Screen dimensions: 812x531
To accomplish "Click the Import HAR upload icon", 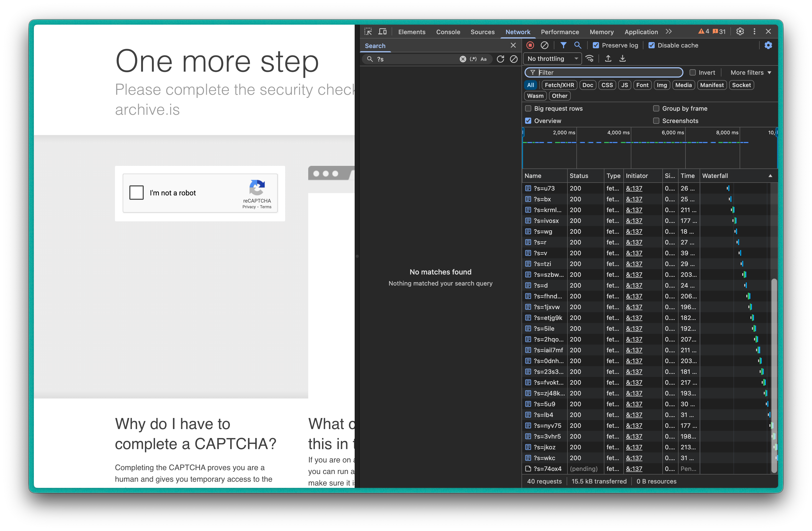I will click(608, 59).
